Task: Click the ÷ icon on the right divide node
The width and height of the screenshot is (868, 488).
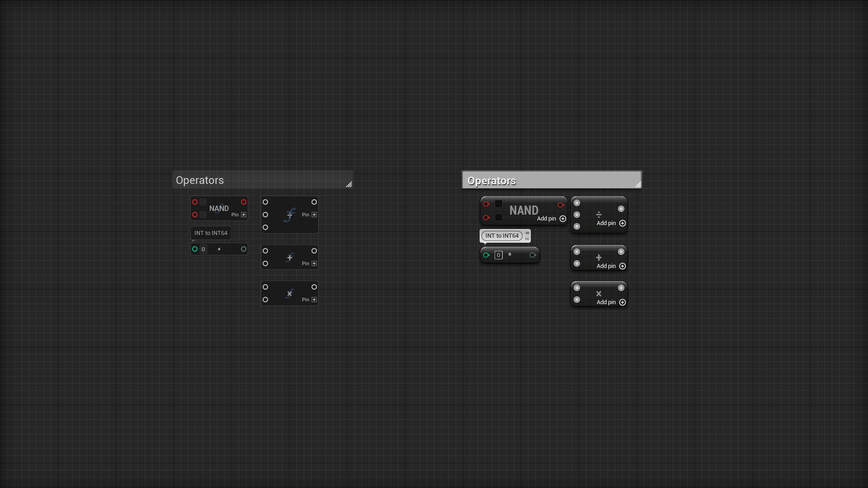Action: pyautogui.click(x=599, y=214)
